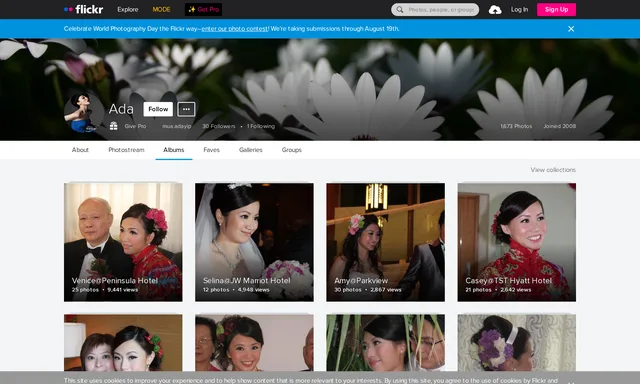Viewport: 640px width, 384px height.
Task: Open the Amy@Parkview album
Action: click(x=385, y=242)
